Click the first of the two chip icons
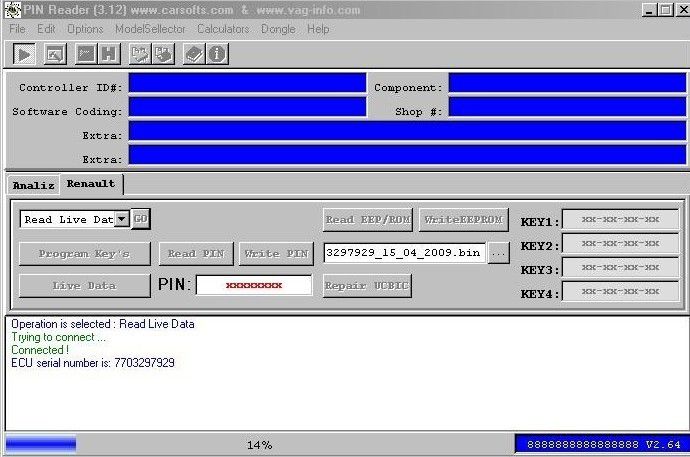690x457 pixels. 140,53
